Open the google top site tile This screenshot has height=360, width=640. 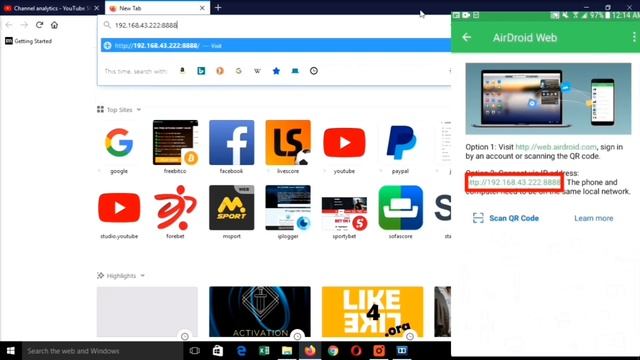(119, 147)
